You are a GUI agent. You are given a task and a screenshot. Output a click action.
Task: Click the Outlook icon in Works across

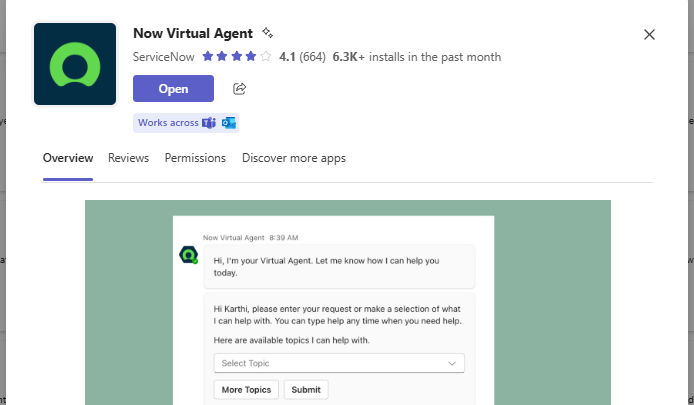click(x=229, y=123)
